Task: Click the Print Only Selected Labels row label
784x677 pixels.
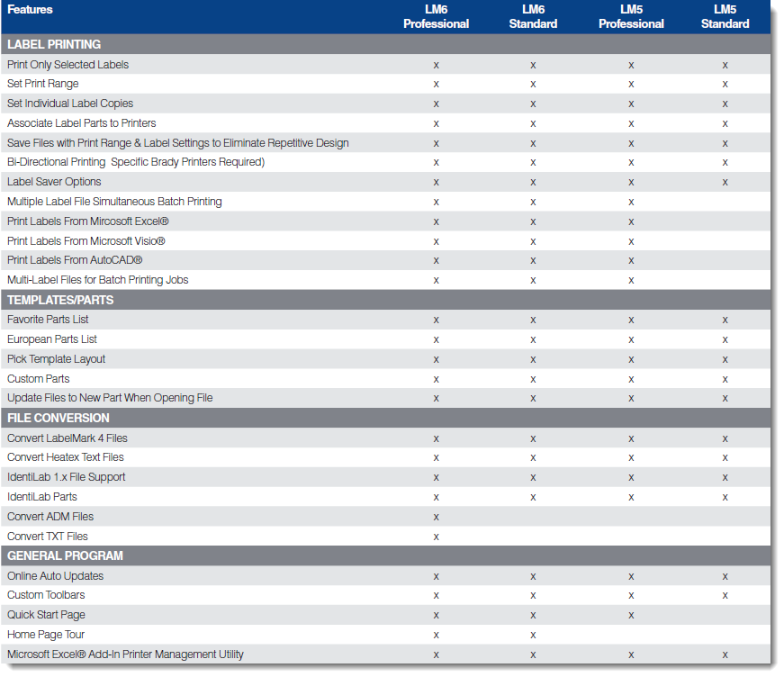Action: coord(68,65)
